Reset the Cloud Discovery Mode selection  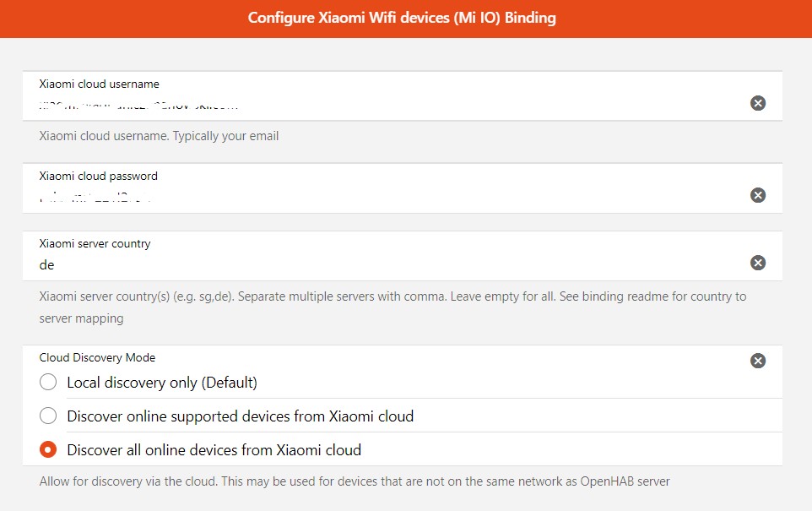click(758, 361)
